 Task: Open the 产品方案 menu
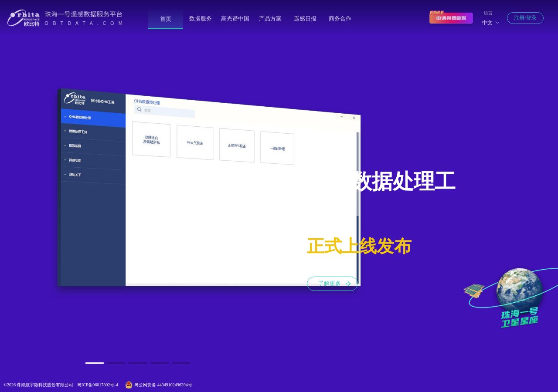270,19
